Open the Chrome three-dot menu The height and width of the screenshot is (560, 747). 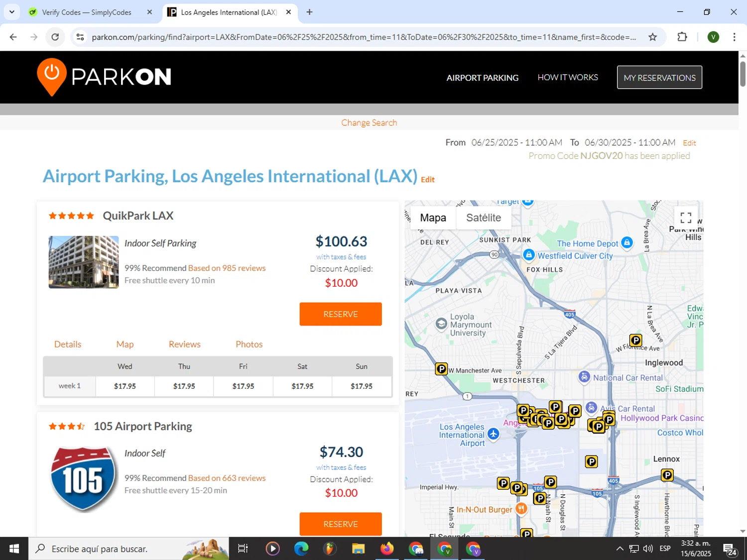point(734,37)
